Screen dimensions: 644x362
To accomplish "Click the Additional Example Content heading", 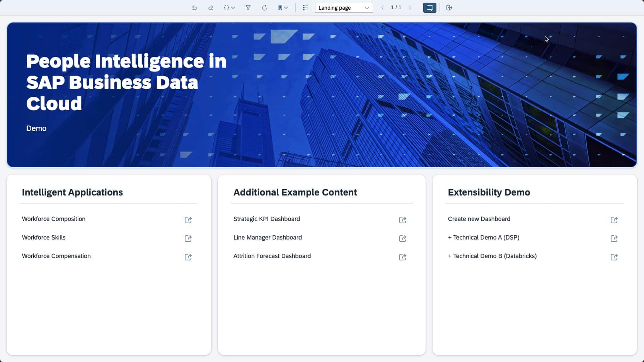I will [295, 192].
